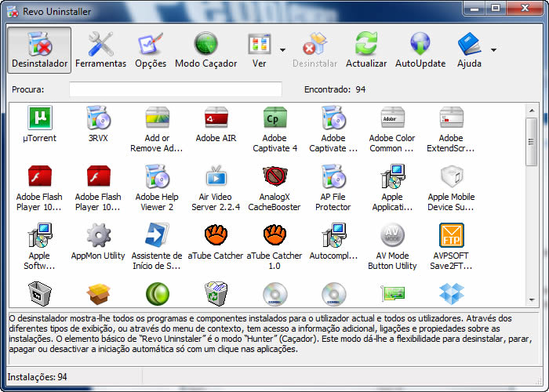
Task: Select the Apple Mobile Device Support icon
Action: (451, 177)
